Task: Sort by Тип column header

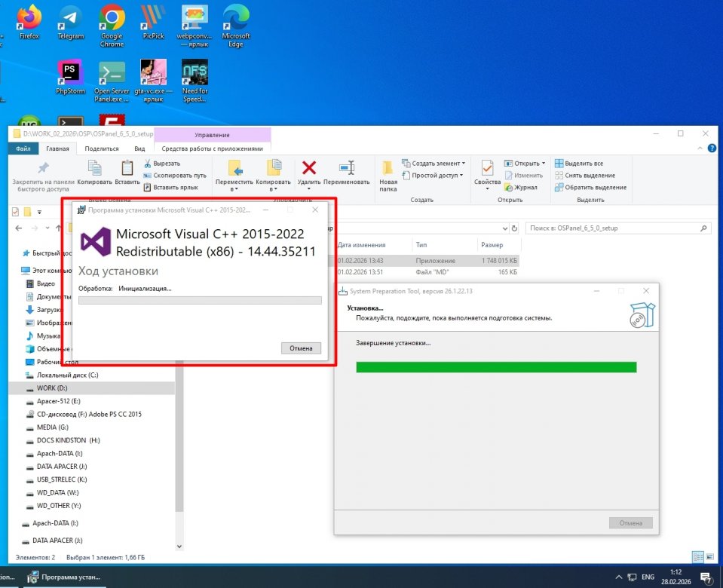Action: (443, 245)
